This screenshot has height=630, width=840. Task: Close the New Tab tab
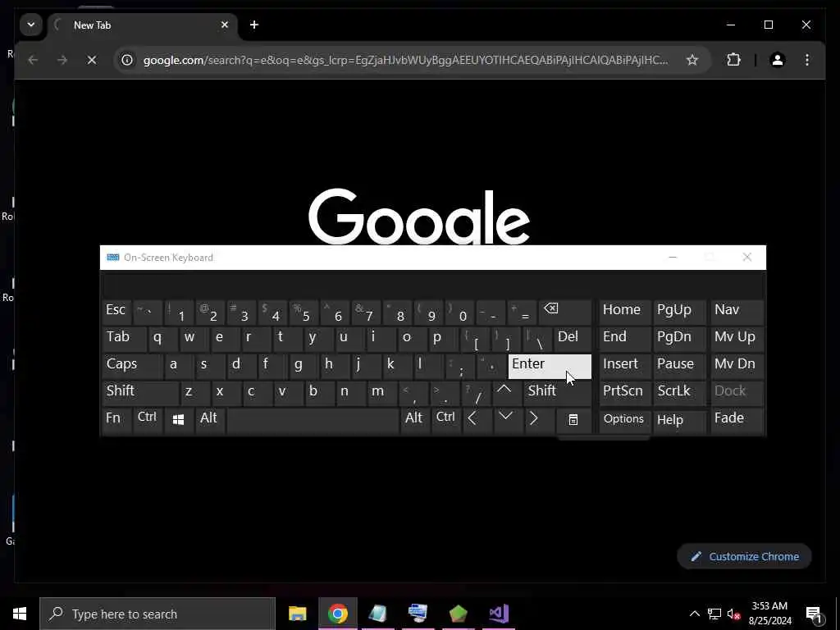225,25
